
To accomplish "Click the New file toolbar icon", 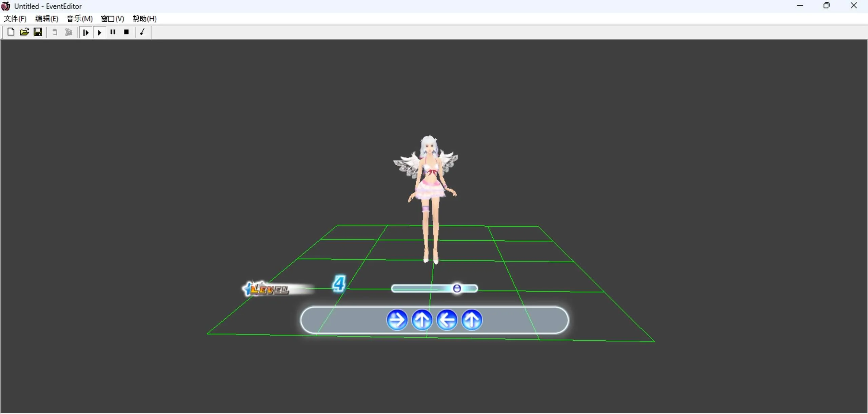I will (11, 32).
